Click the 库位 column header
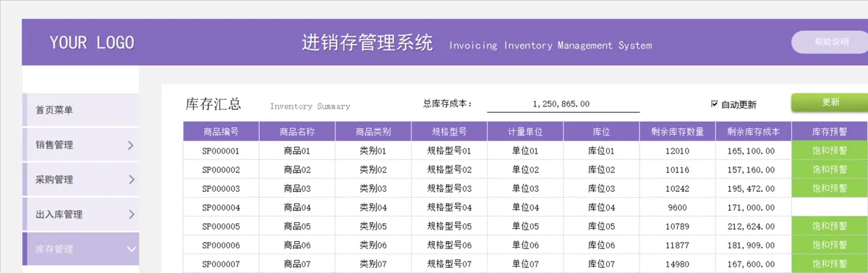The image size is (868, 273). point(601,132)
